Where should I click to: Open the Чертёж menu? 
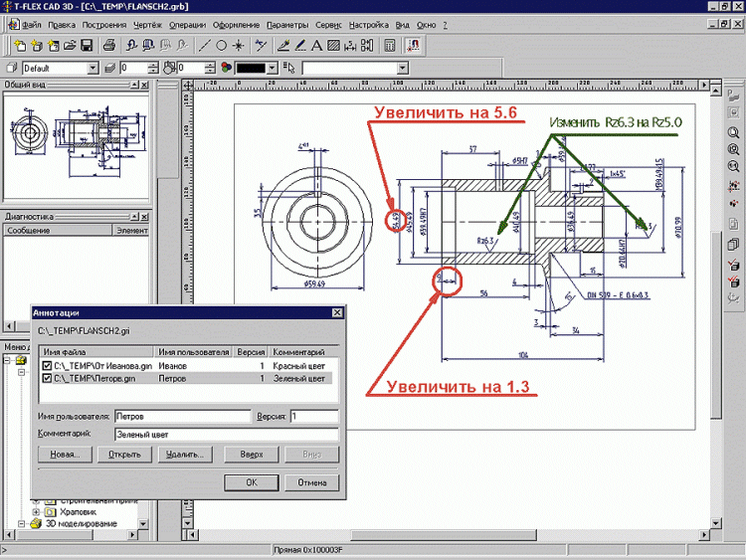(x=147, y=25)
